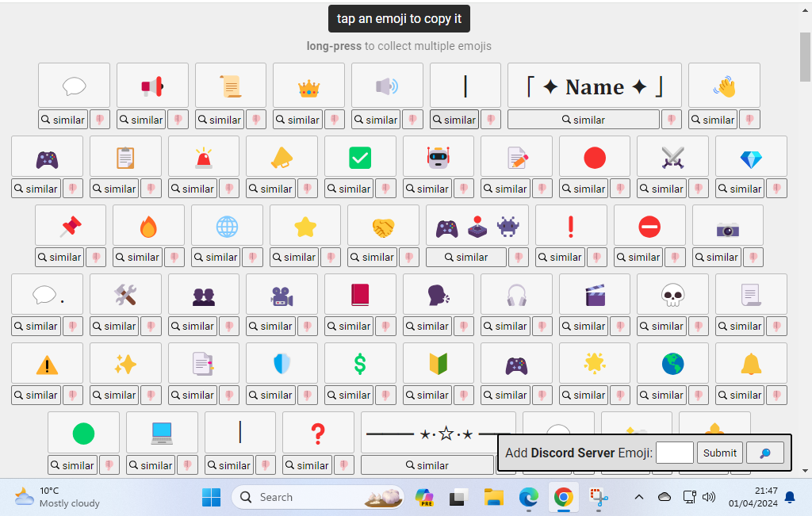Copy the red question mark emoji
The height and width of the screenshot is (516, 812).
tap(318, 433)
